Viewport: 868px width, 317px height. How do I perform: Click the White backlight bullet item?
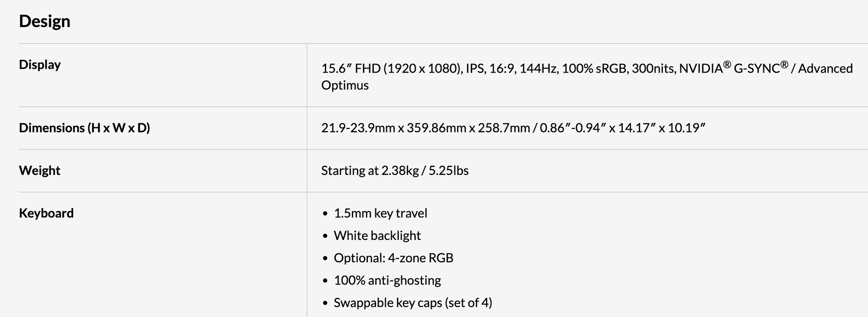click(x=377, y=236)
